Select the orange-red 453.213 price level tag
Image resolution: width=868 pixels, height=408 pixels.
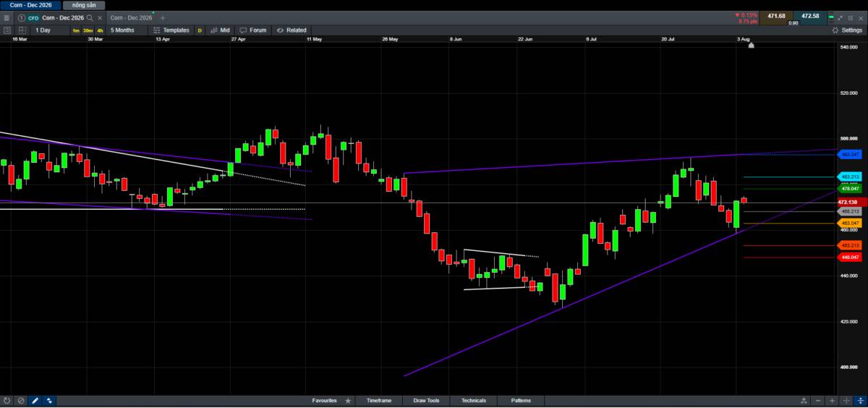pyautogui.click(x=848, y=246)
